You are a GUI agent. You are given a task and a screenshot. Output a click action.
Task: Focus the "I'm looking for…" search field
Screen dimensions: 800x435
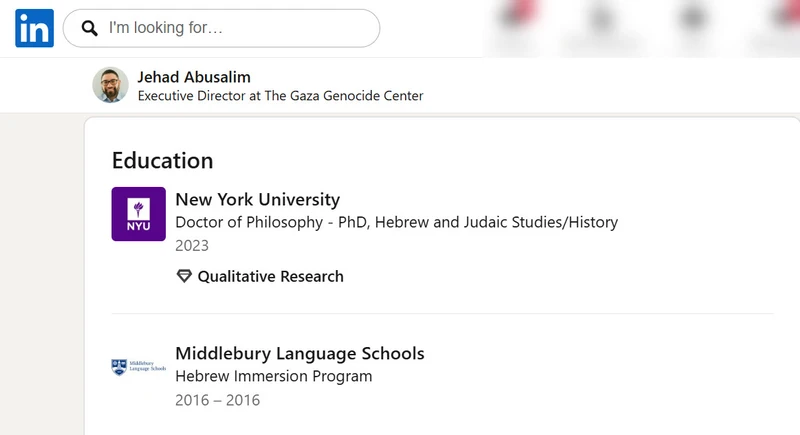(x=221, y=28)
